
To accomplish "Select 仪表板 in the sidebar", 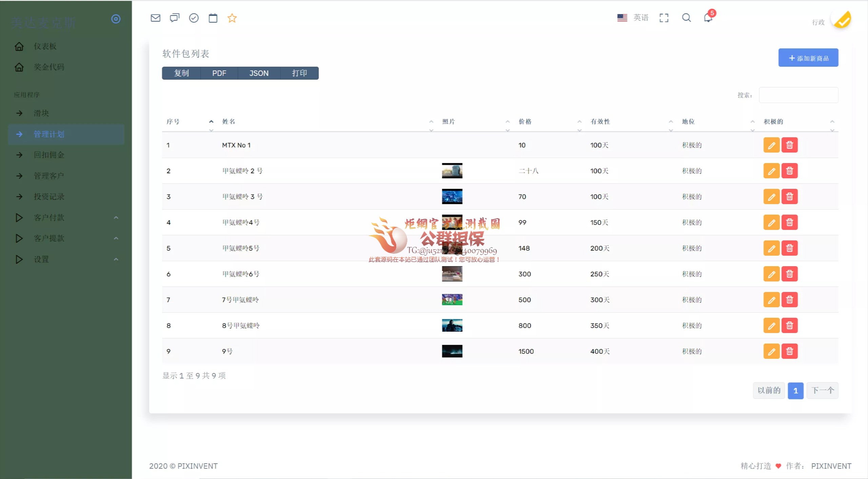I will pyautogui.click(x=44, y=46).
